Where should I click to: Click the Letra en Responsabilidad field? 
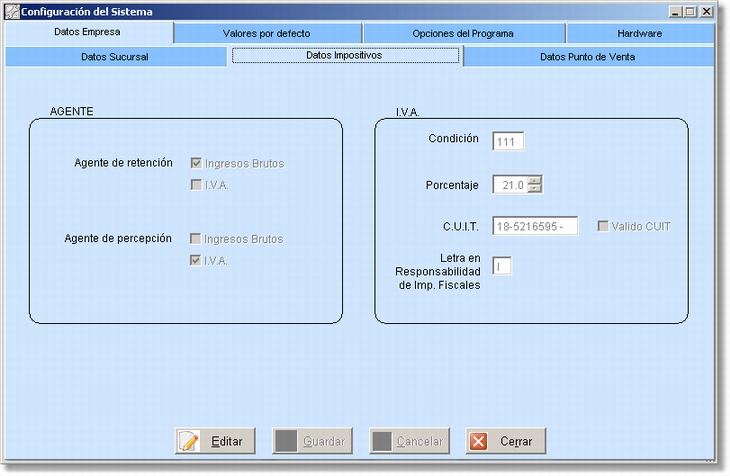click(502, 265)
